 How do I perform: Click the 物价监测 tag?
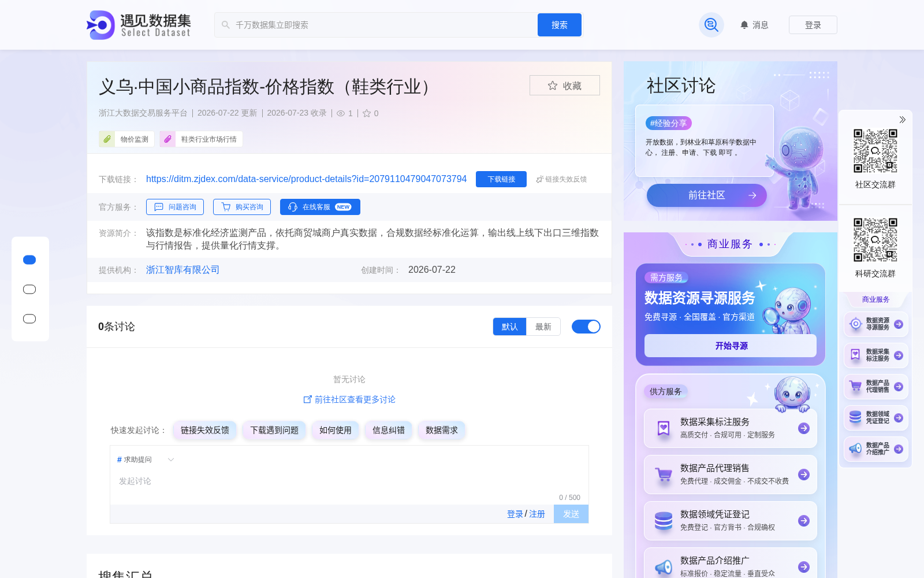tap(126, 139)
